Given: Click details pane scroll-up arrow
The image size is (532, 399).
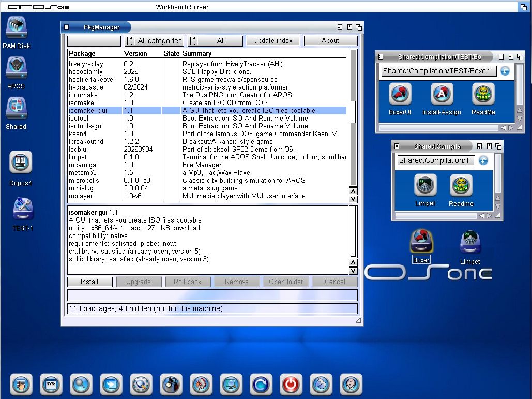Looking at the screenshot, I should pyautogui.click(x=353, y=262).
